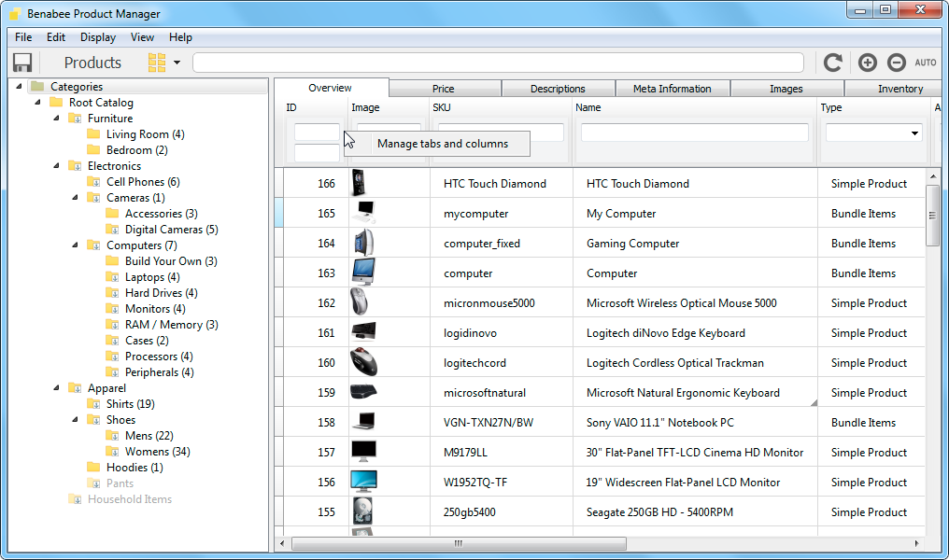The image size is (949, 560).
Task: Collapse the Computers category tree node
Action: click(74, 245)
